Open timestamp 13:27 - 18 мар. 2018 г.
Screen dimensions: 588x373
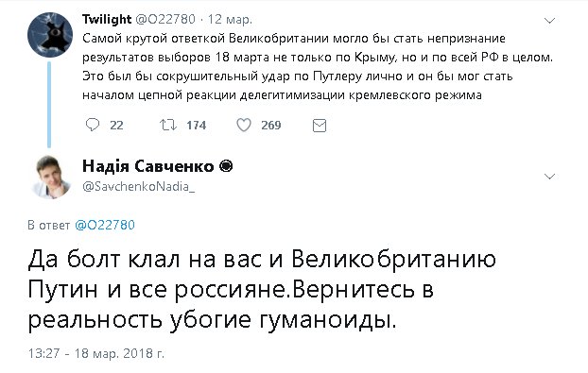point(96,353)
